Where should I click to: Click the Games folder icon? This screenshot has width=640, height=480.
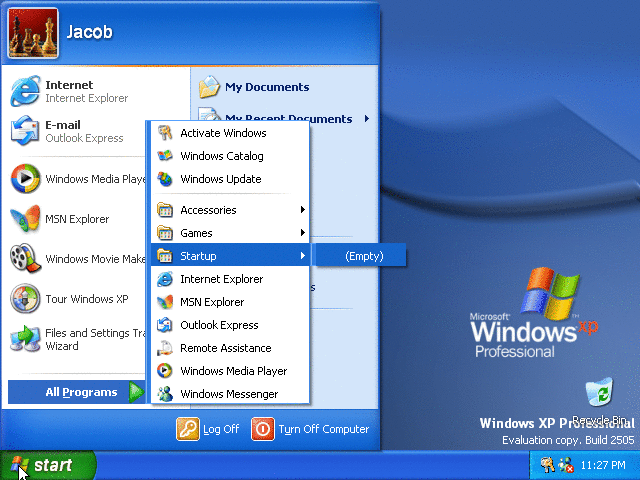click(x=165, y=233)
